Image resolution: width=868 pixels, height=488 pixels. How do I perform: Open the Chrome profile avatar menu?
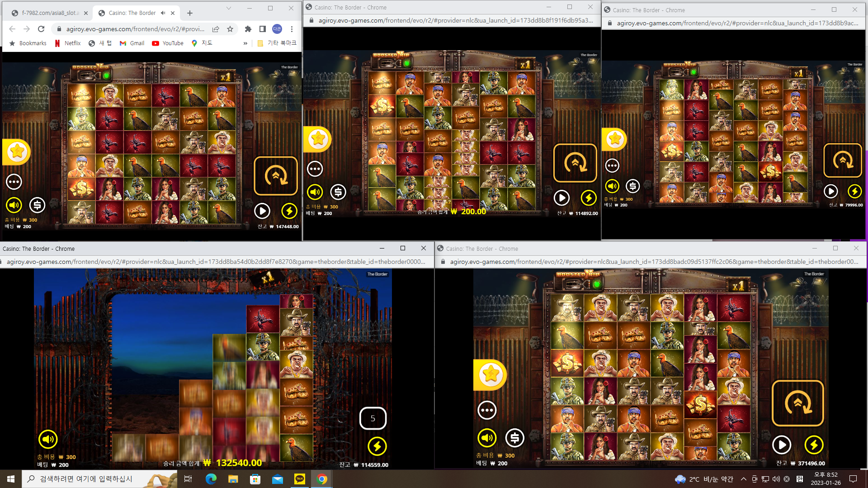277,29
